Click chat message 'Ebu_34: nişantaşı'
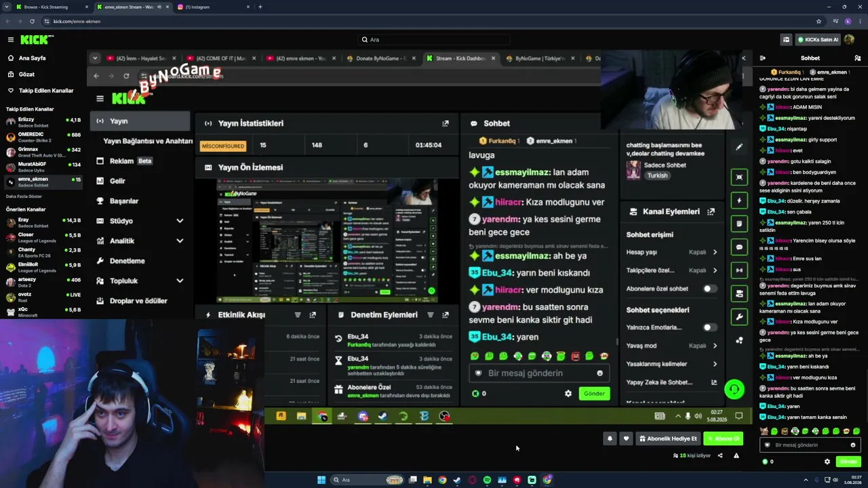This screenshot has height=488, width=868. (x=783, y=129)
